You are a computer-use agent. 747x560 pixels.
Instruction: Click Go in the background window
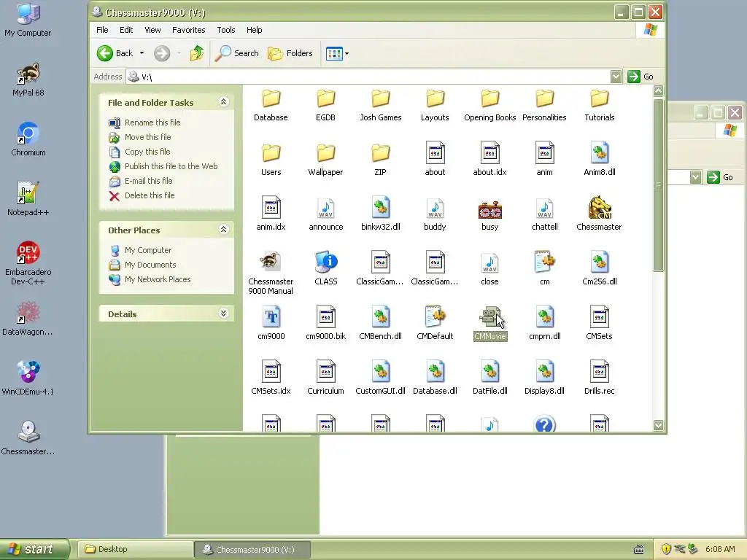click(x=720, y=177)
